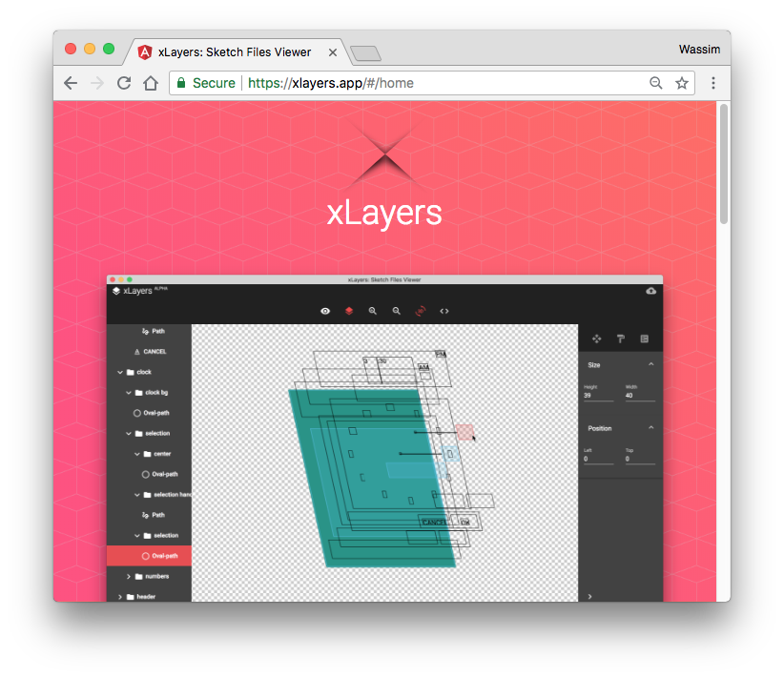Collapse the selection hand folder

click(137, 495)
